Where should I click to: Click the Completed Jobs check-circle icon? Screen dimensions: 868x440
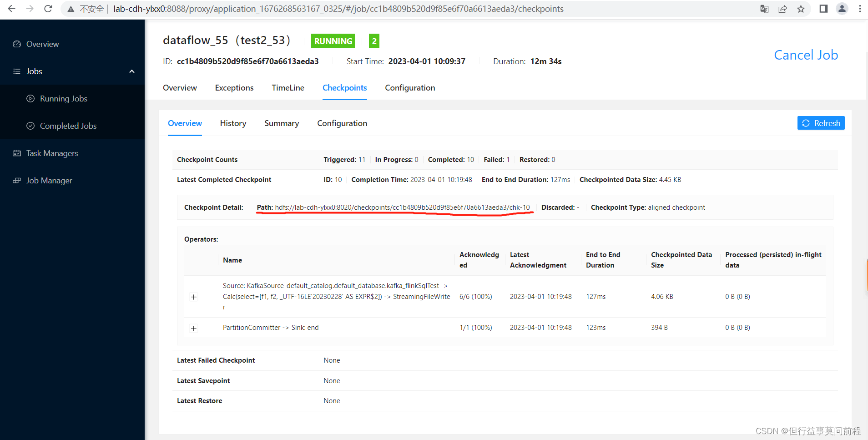[x=30, y=126]
